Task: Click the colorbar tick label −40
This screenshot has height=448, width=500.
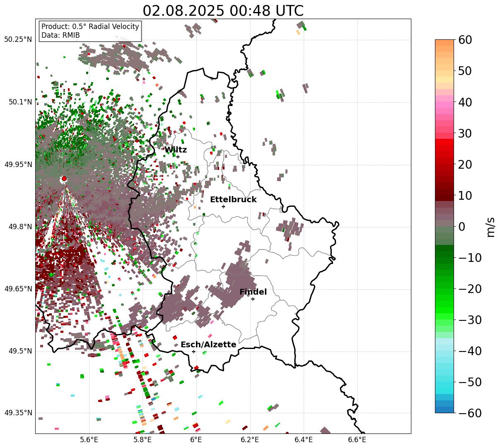Action: tap(470, 351)
